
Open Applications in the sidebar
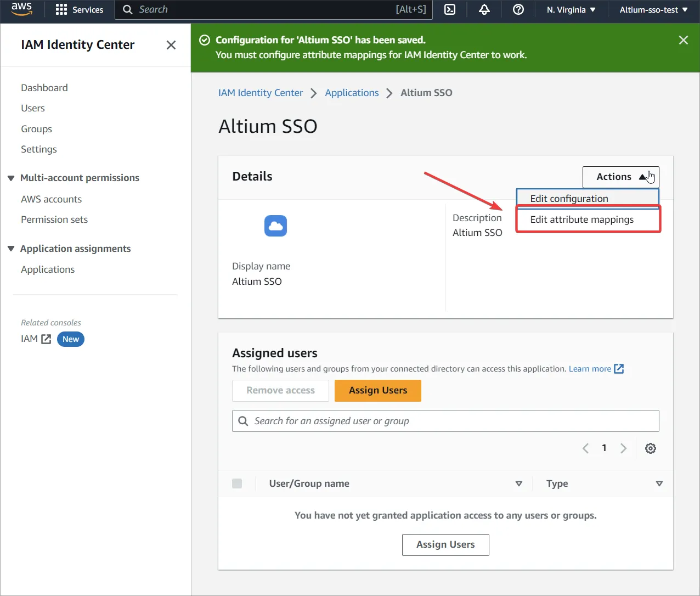(x=48, y=269)
